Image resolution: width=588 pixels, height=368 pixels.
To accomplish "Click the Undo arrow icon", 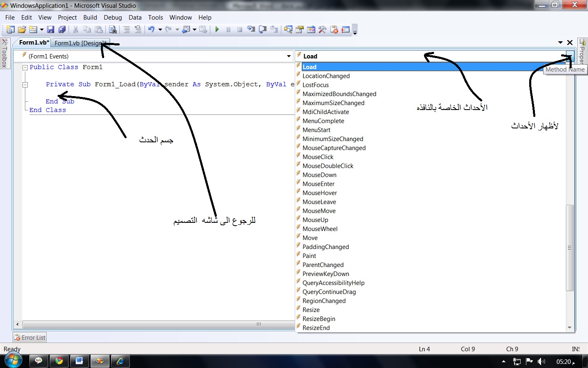I will [x=151, y=29].
